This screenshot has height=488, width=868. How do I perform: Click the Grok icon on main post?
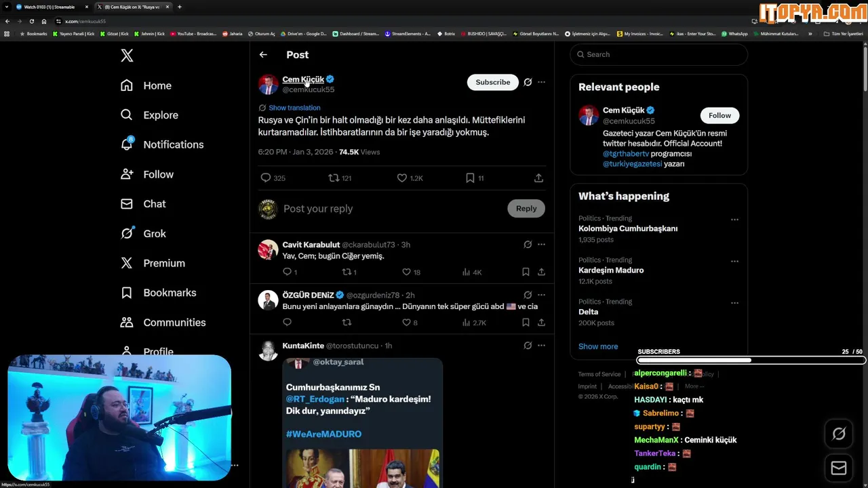[528, 82]
